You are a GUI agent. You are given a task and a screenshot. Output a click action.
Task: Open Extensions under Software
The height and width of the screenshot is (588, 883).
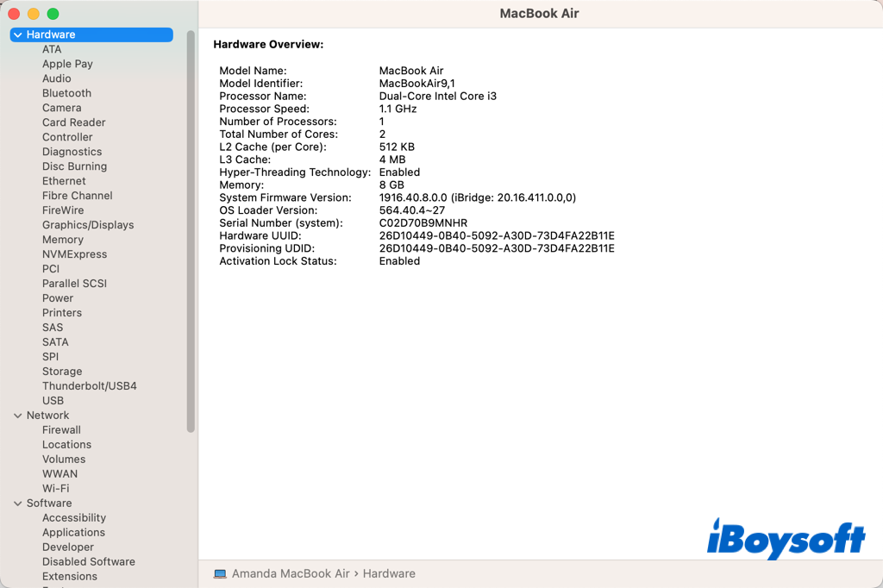pyautogui.click(x=69, y=577)
